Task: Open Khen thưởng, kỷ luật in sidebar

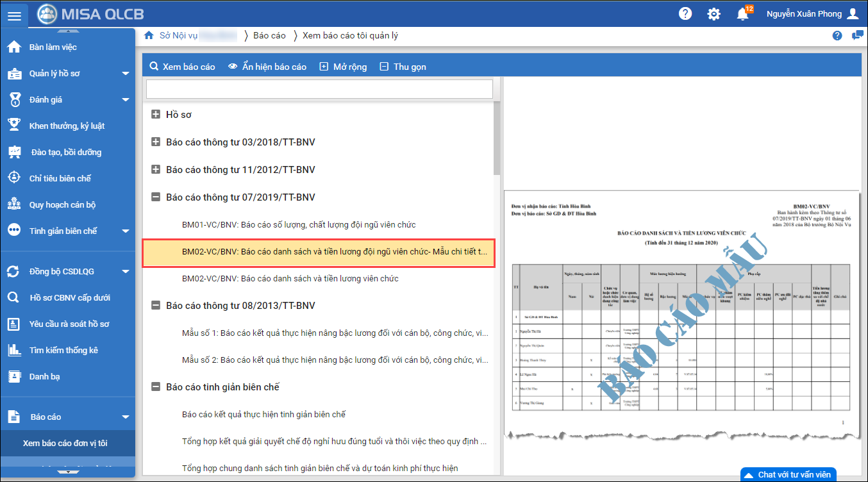Action: [x=67, y=126]
